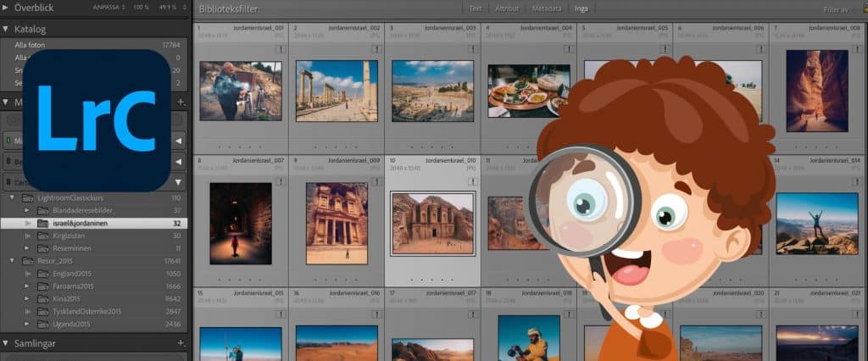Click the Biblioteksfilter label
Image resolution: width=868 pixels, height=361 pixels.
point(229,8)
